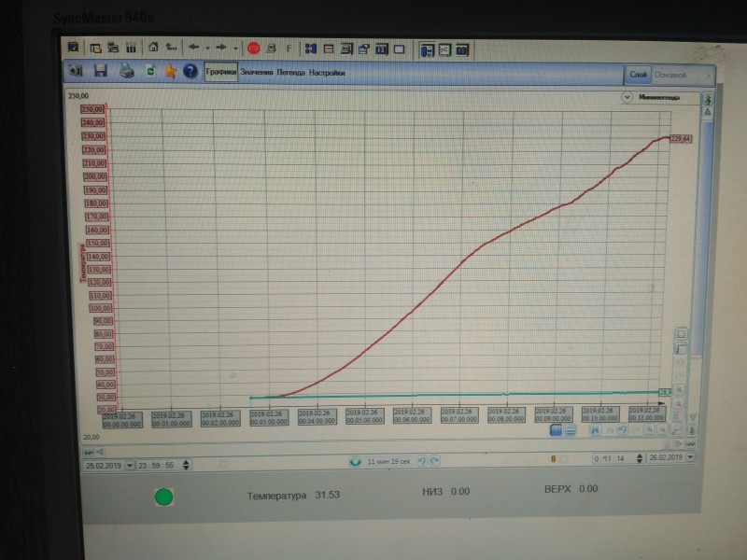Click the home icon in top toolbar
The height and width of the screenshot is (560, 747).
click(153, 47)
